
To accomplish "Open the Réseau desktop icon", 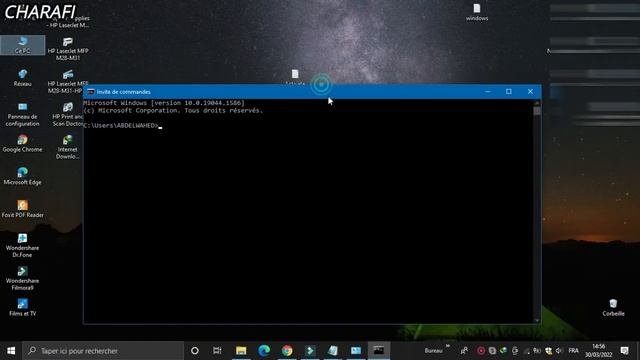I will [22, 78].
